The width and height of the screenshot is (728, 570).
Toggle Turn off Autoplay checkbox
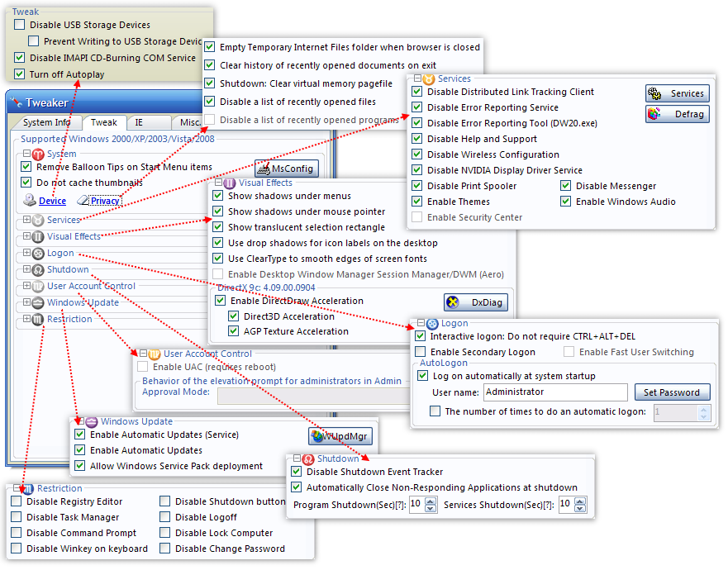(x=19, y=74)
